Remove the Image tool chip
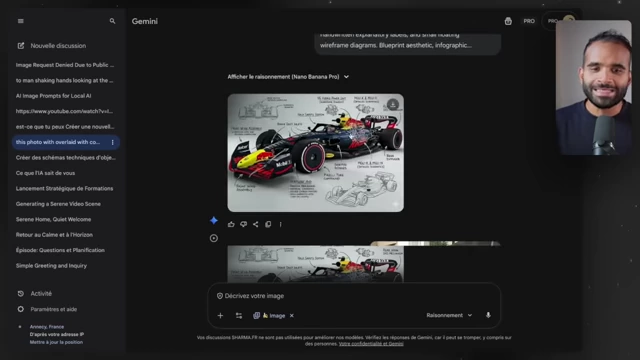 pyautogui.click(x=291, y=316)
